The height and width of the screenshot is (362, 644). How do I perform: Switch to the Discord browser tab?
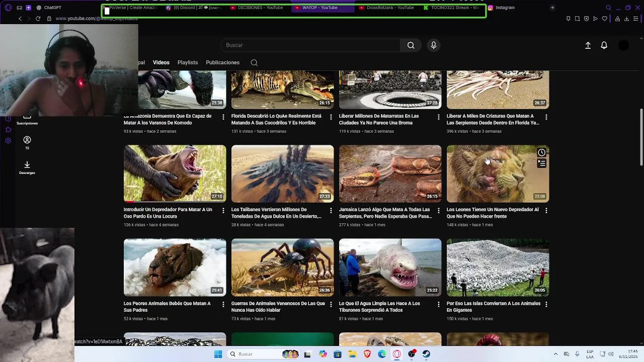coord(194,8)
